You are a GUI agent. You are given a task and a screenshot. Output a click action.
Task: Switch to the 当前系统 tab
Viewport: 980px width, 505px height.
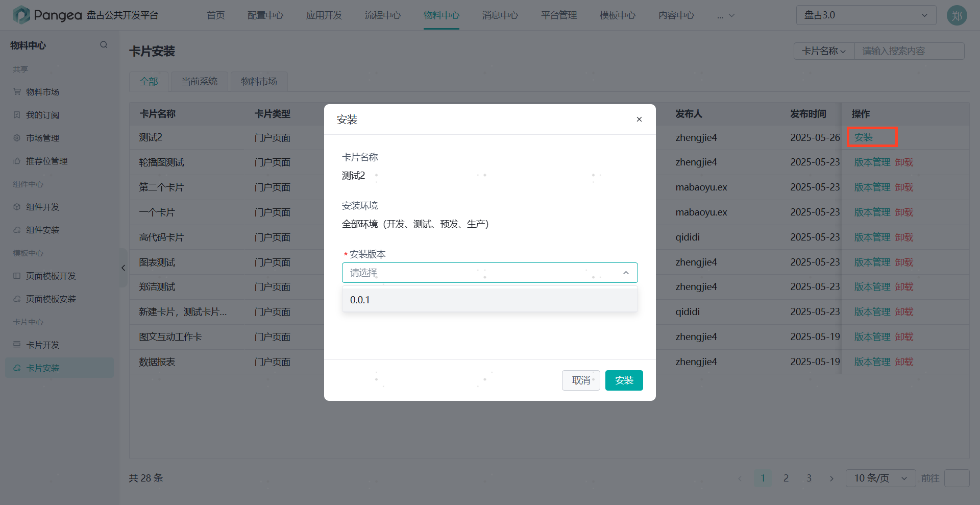tap(199, 82)
